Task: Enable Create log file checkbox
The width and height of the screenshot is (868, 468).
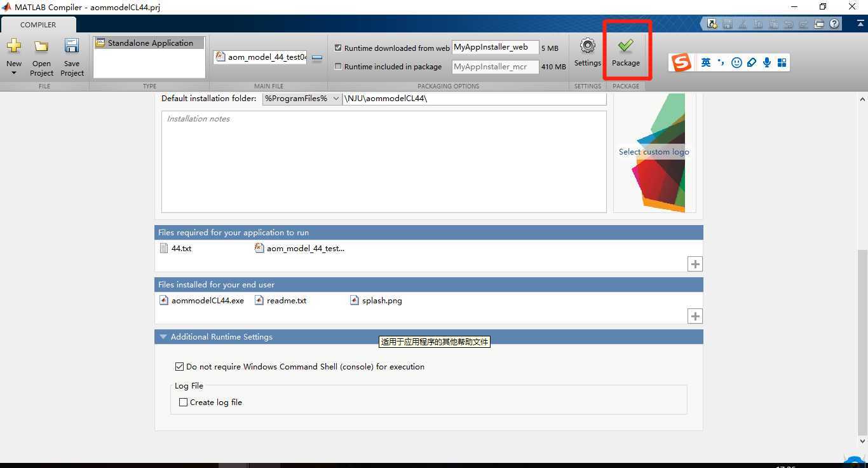Action: tap(183, 402)
